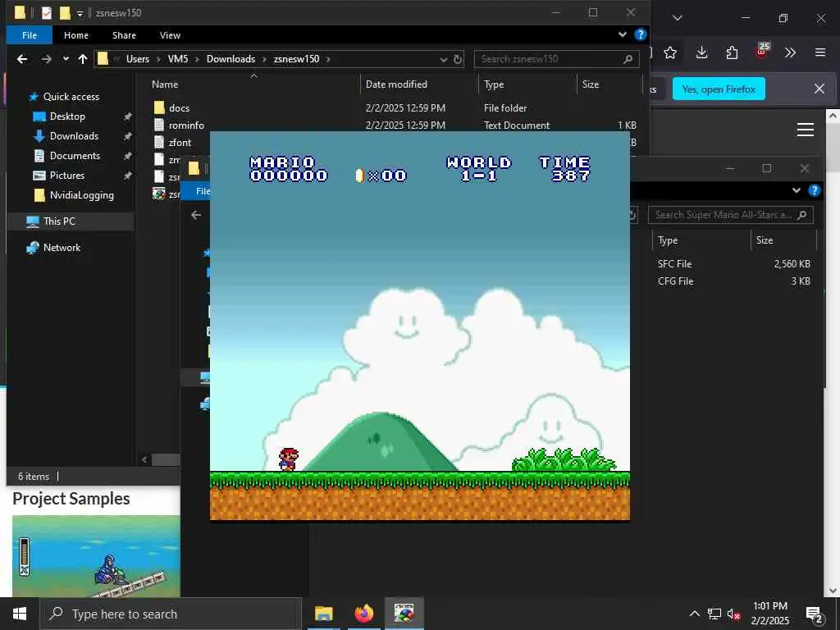The image size is (840, 630).
Task: Click zsnesw150 in the address path
Action: tap(296, 59)
